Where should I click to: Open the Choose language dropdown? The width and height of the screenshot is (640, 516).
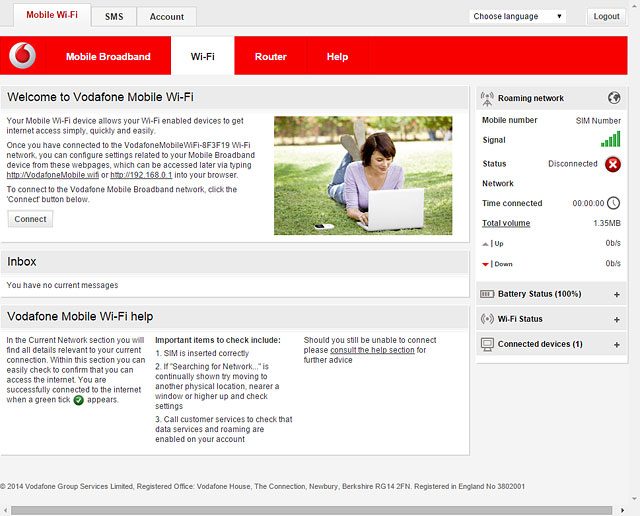(518, 16)
